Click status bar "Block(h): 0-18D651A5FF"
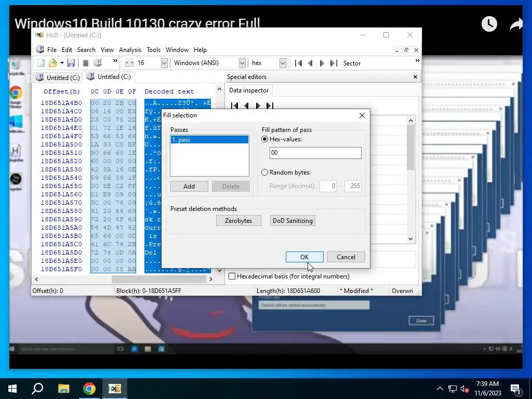Screen dimensions: 532x399 tap(149, 291)
